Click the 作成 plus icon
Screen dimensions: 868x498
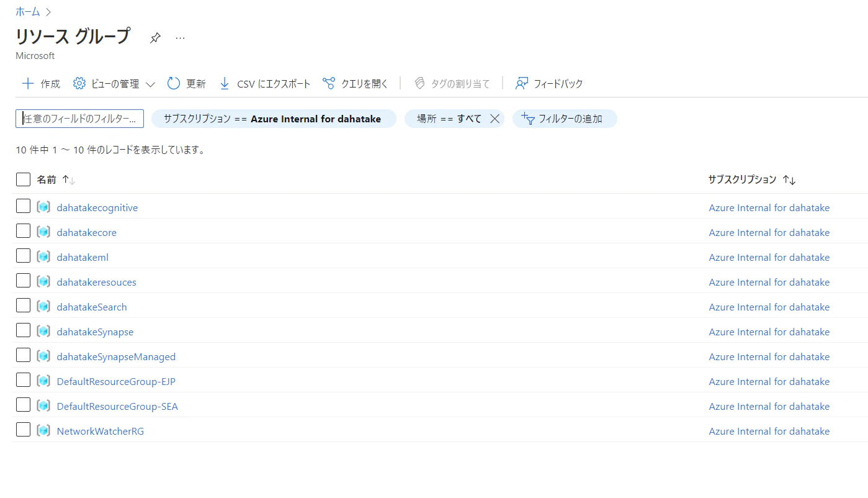point(28,84)
